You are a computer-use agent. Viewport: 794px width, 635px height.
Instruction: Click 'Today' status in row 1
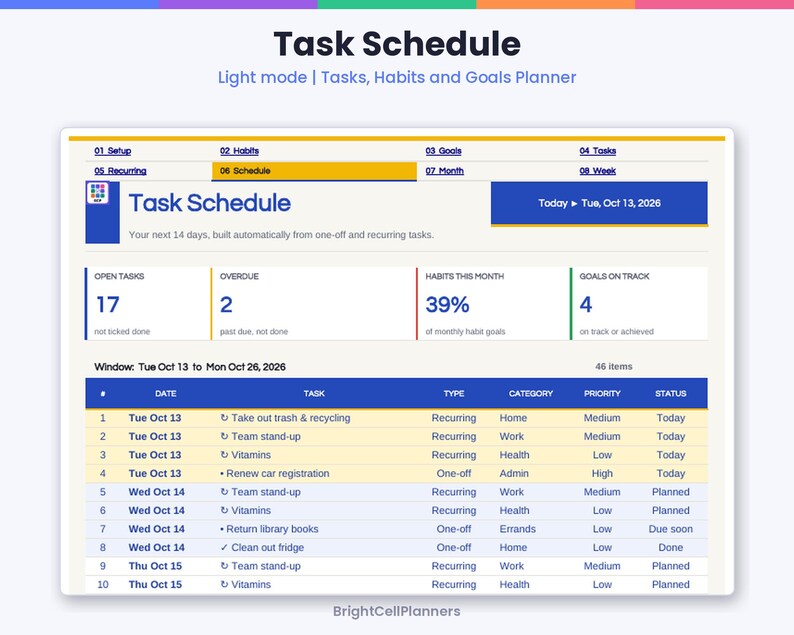[x=670, y=418]
